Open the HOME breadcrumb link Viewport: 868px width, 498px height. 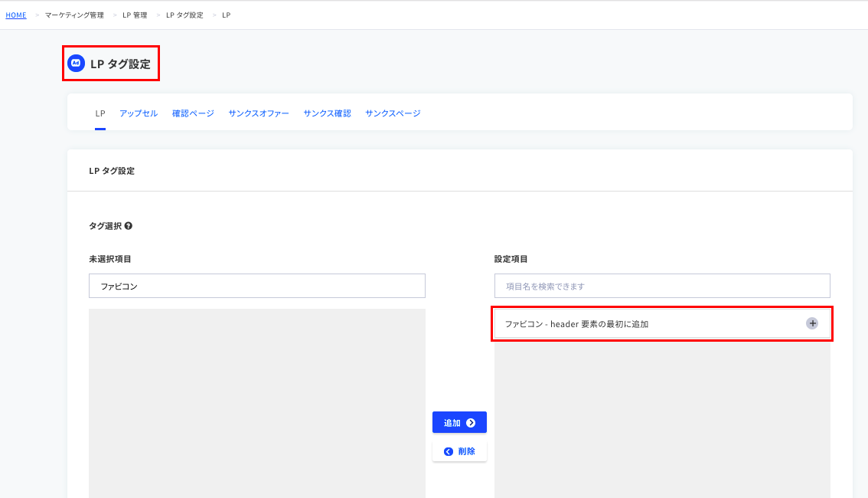tap(16, 15)
